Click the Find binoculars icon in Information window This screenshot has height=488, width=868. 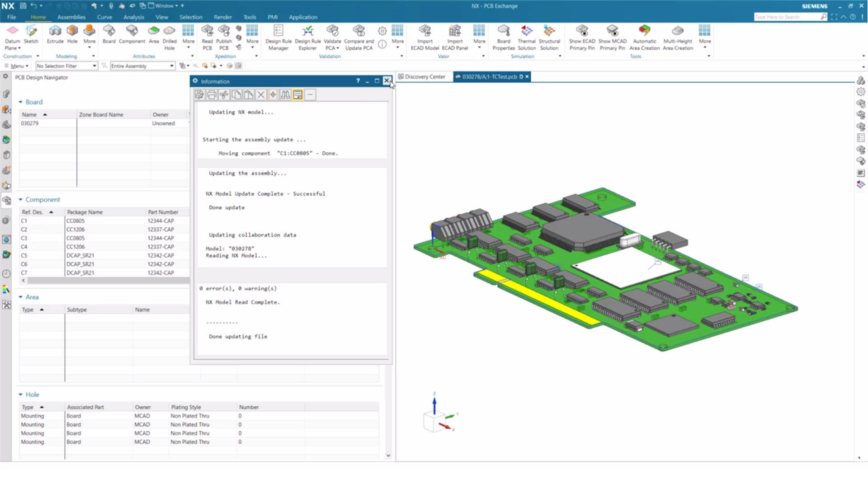[285, 94]
